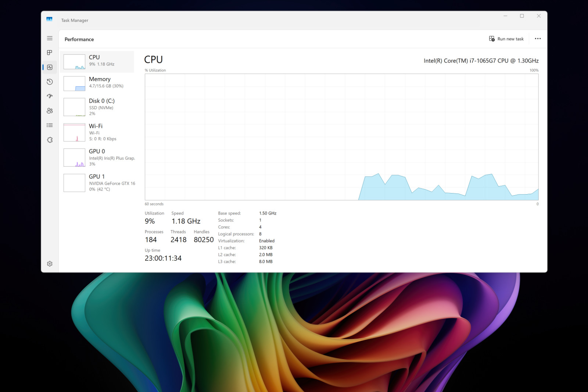Screen dimensions: 588x392
Task: Select the Disk 0 (C:) entry
Action: pos(97,107)
